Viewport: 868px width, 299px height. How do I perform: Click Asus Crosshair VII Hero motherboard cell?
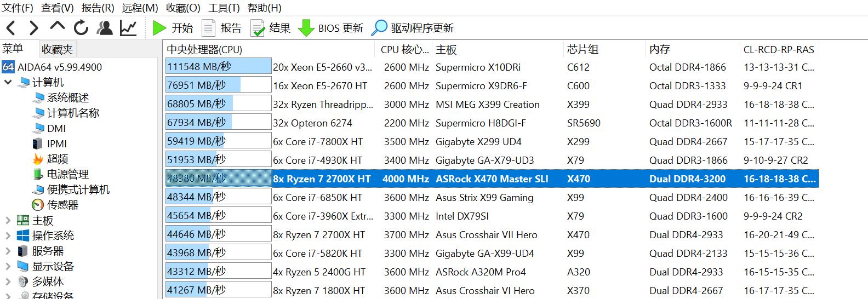[487, 234]
